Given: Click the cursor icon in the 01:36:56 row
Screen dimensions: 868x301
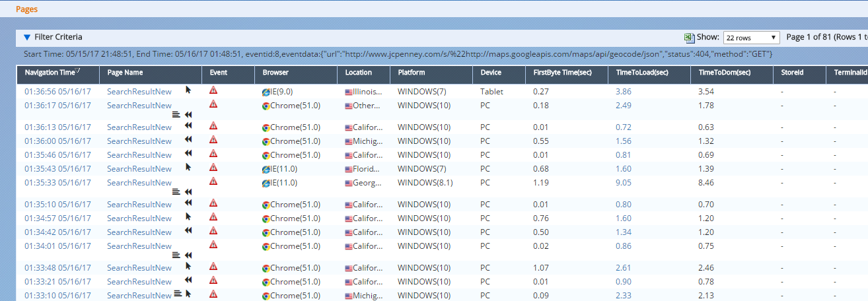Looking at the screenshot, I should (x=188, y=89).
